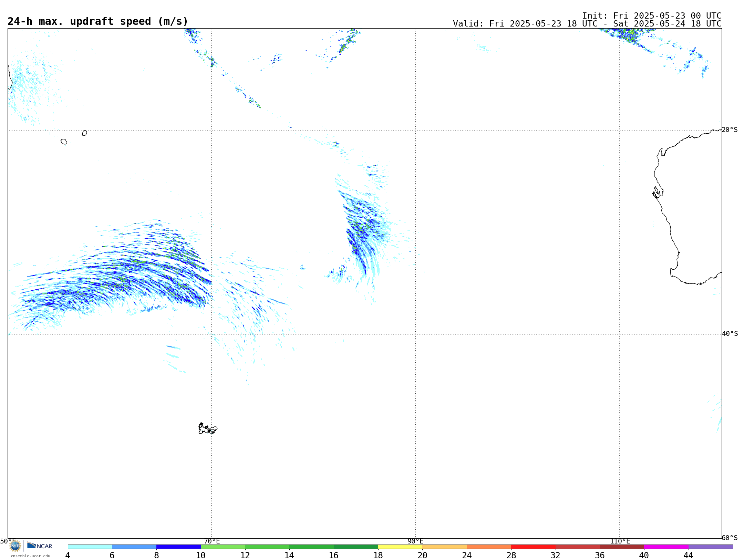This screenshot has width=744, height=560.
Task: Click the 90°E longitude label
Action: point(415,541)
